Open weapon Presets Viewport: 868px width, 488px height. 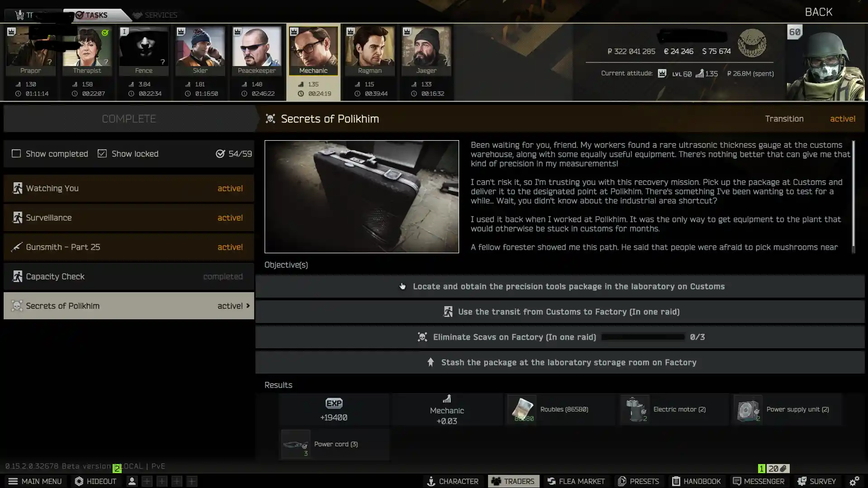[x=638, y=481]
